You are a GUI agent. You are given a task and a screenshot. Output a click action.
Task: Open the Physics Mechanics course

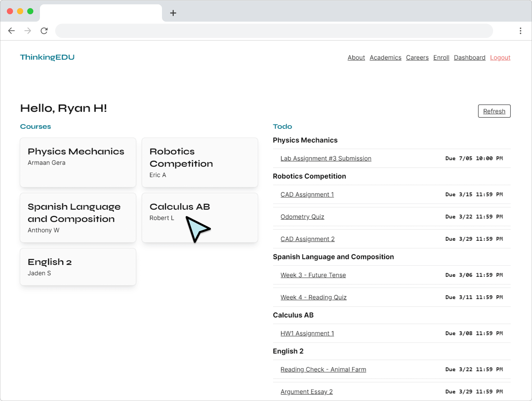78,162
